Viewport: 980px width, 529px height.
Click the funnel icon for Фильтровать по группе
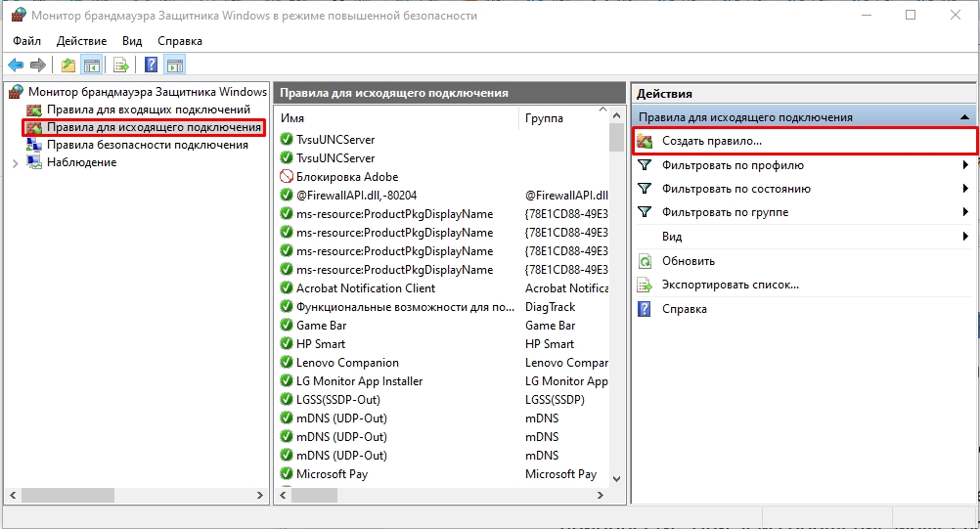(x=645, y=212)
